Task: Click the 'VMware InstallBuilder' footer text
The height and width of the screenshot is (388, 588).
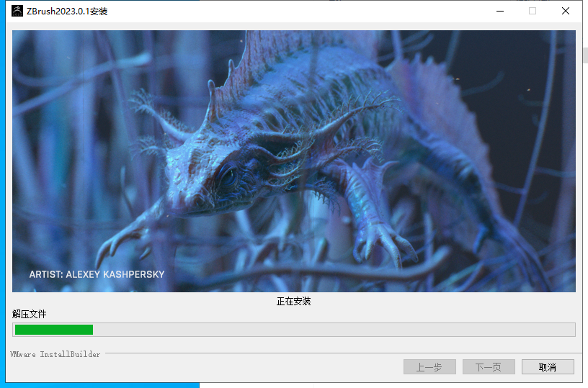Action: (x=55, y=354)
